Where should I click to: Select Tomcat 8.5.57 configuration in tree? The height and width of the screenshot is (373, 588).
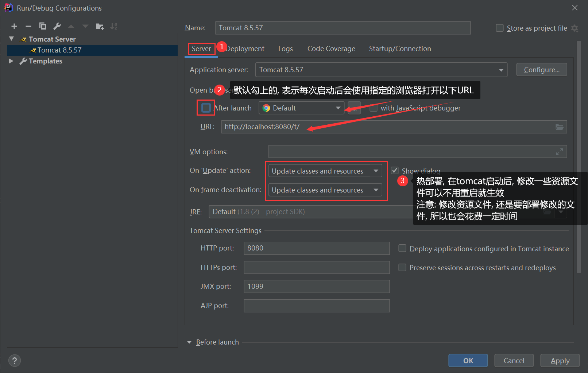point(93,50)
